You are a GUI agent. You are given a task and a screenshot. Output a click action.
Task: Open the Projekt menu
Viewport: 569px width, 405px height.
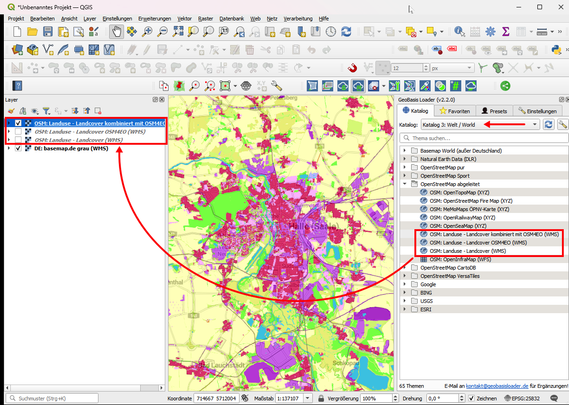pos(16,19)
